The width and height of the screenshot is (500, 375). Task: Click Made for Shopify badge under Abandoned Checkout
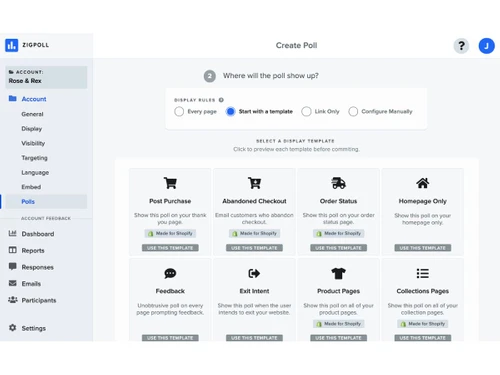pyautogui.click(x=254, y=233)
